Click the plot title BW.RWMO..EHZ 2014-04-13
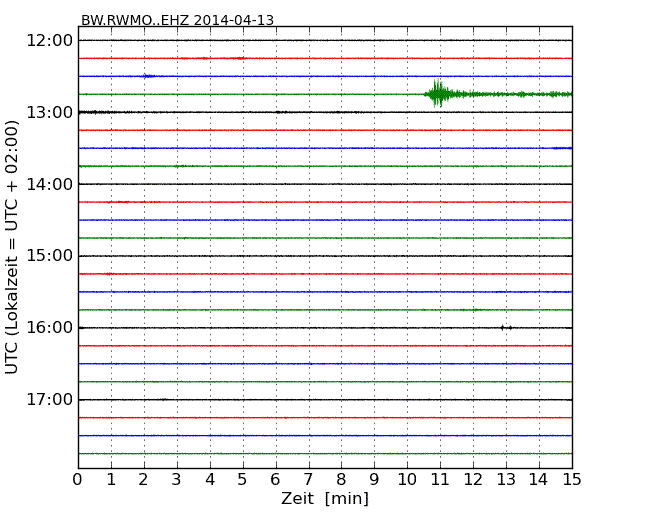The height and width of the screenshot is (520, 650). click(177, 20)
